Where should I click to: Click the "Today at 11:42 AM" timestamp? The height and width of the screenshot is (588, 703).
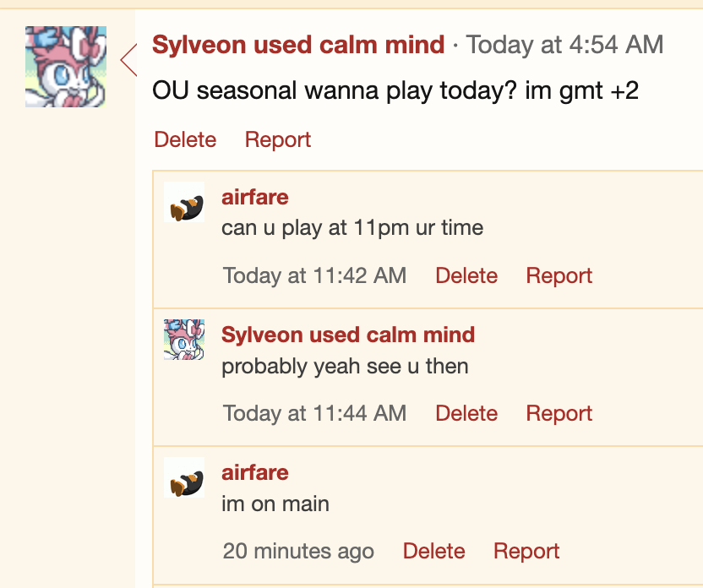coord(314,275)
